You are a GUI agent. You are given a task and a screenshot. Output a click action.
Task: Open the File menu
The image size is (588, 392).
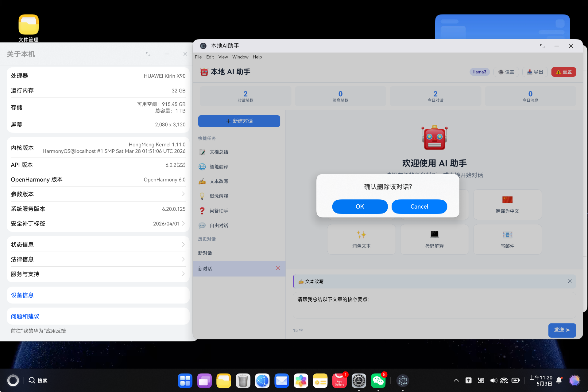198,57
